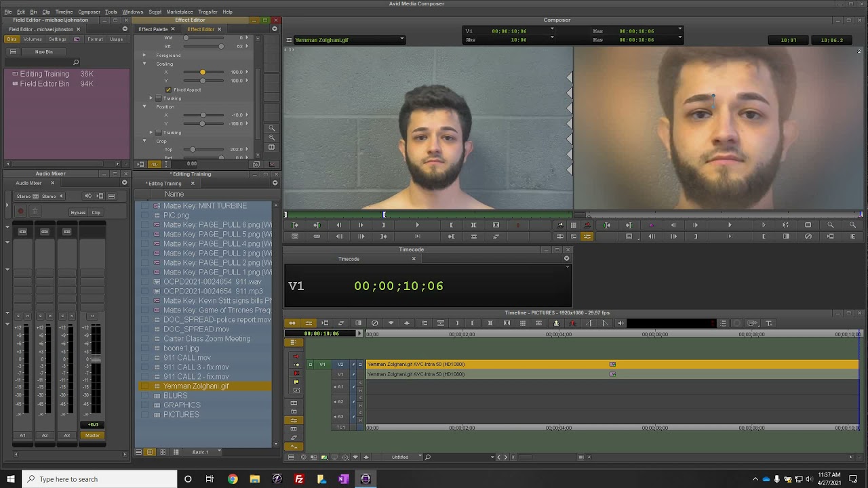The width and height of the screenshot is (868, 488).
Task: Switch to the Effect Palette tab
Action: pyautogui.click(x=153, y=29)
